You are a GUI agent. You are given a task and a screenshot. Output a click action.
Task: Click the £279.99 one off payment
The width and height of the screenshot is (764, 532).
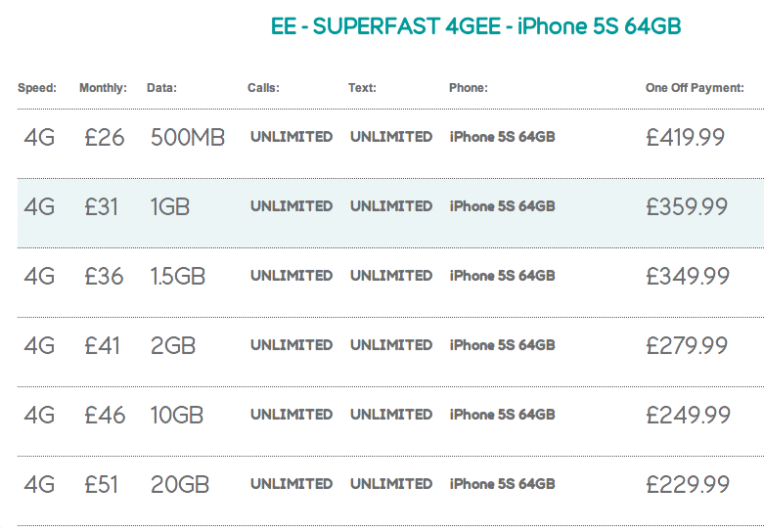pyautogui.click(x=687, y=345)
